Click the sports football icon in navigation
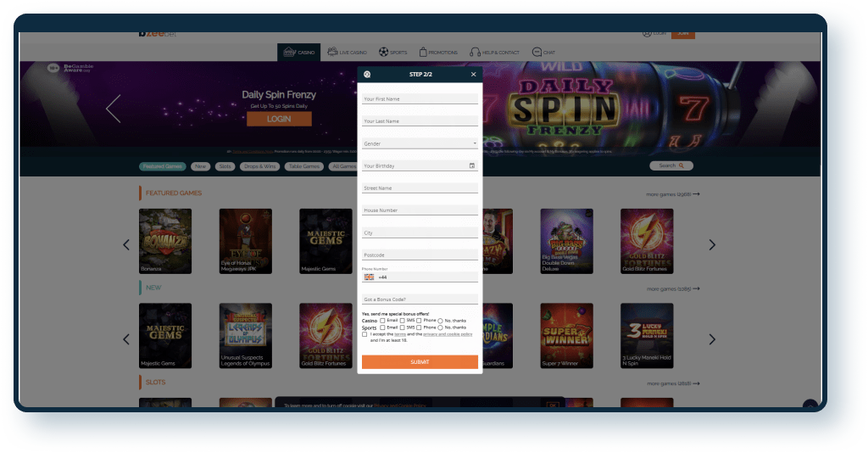 pos(383,52)
